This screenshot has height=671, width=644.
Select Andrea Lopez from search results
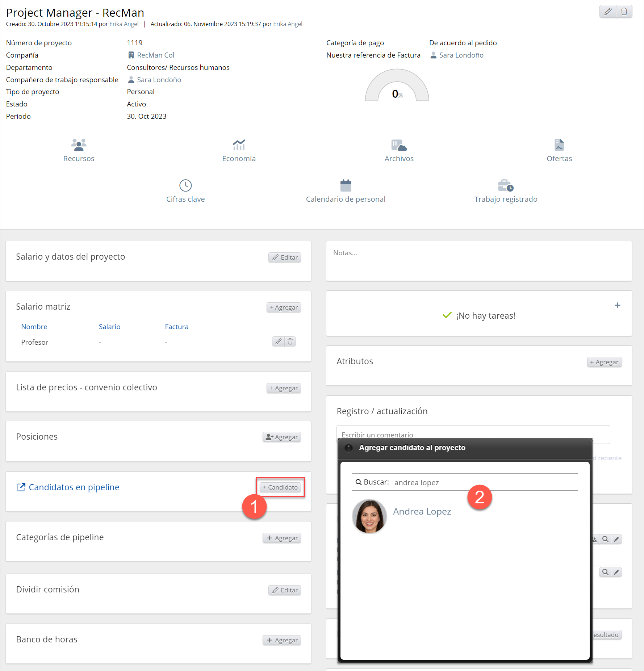click(x=422, y=511)
